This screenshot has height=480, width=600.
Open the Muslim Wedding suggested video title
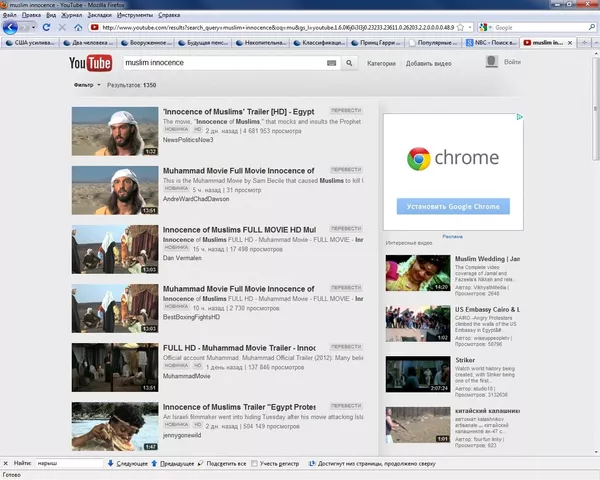pos(487,259)
